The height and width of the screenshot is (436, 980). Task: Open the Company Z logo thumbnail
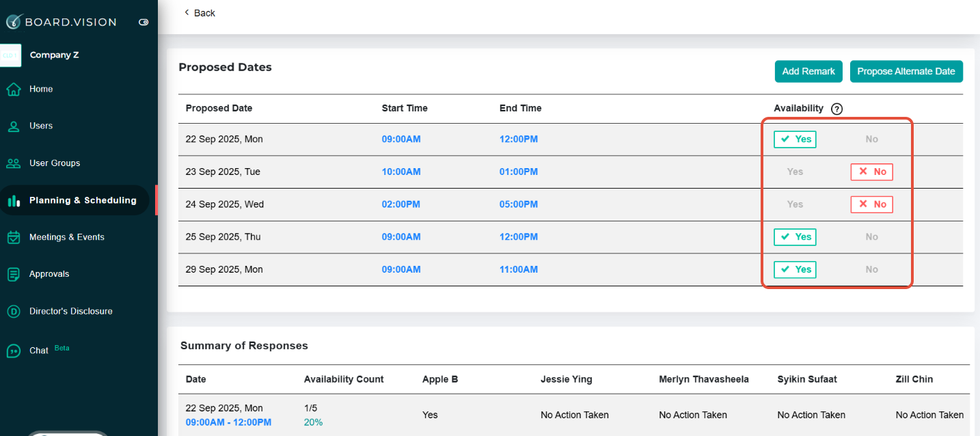[x=11, y=55]
